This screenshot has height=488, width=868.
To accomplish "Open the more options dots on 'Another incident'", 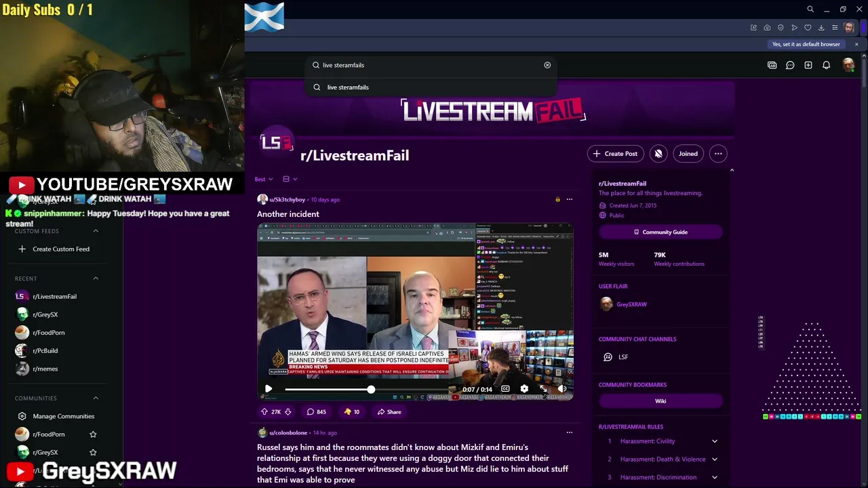I will pos(569,199).
